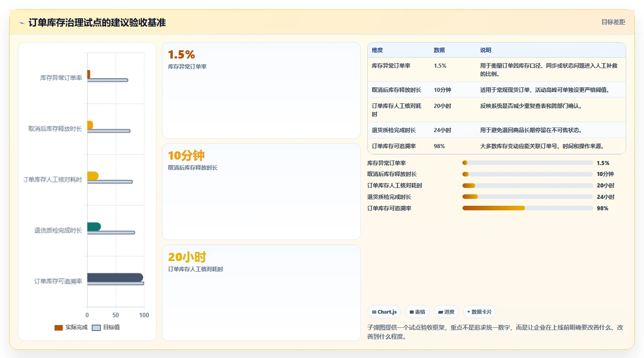
Task: Toggle the 实际完成 legend swatch
Action: [59, 327]
